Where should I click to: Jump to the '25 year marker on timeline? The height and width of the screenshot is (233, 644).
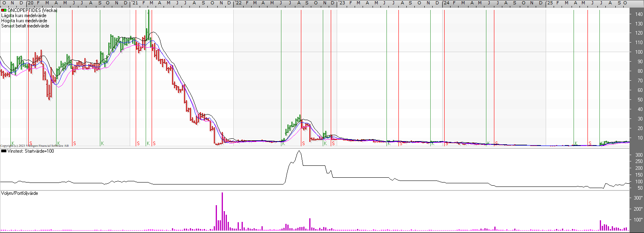point(549,3)
